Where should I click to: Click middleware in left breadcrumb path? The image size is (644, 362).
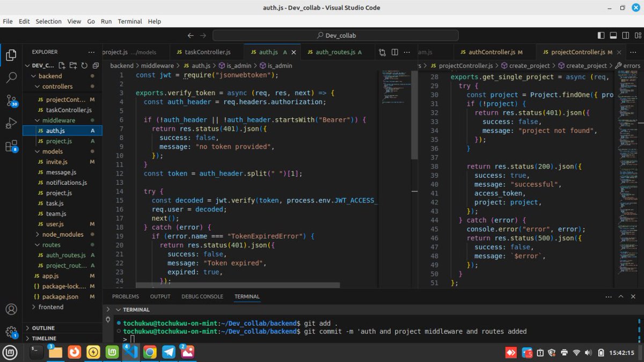coord(157,66)
